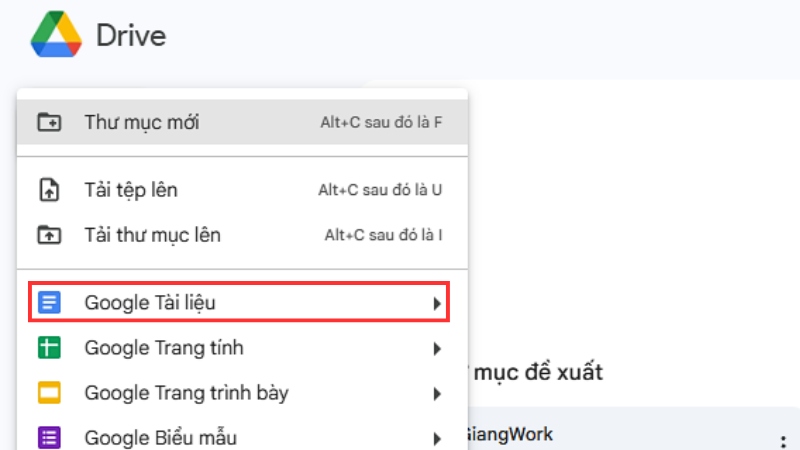Click the purple Google Forms icon
800x450 pixels.
(x=49, y=438)
